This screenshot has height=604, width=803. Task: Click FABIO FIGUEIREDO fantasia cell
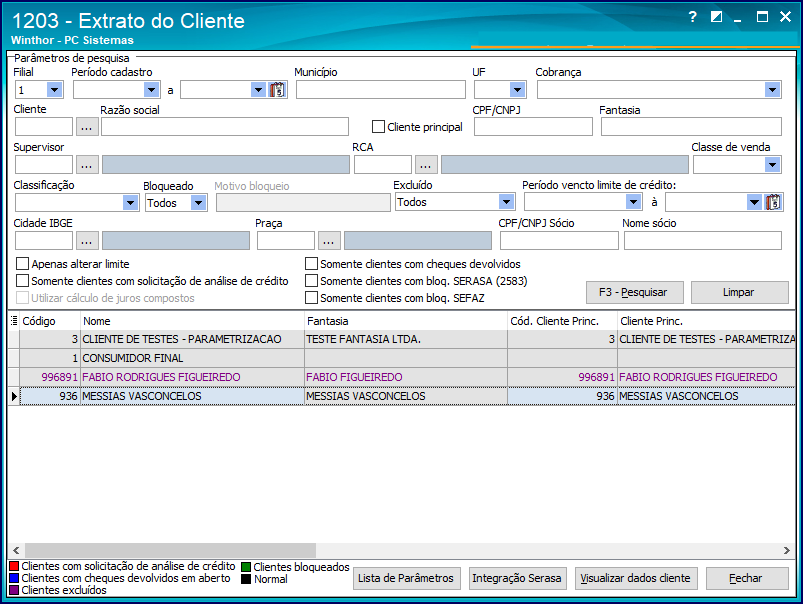click(406, 377)
